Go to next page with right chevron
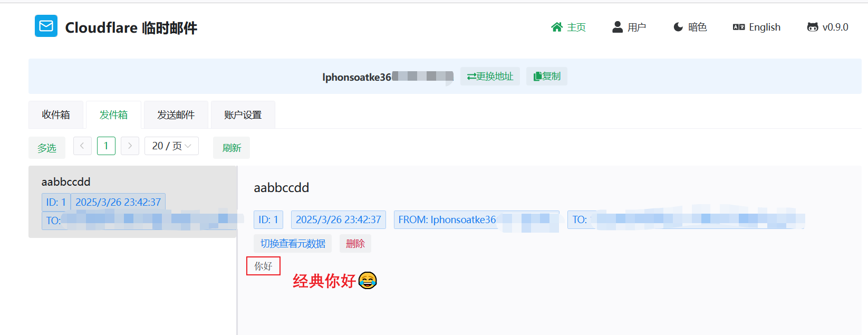The image size is (868, 335). 130,146
